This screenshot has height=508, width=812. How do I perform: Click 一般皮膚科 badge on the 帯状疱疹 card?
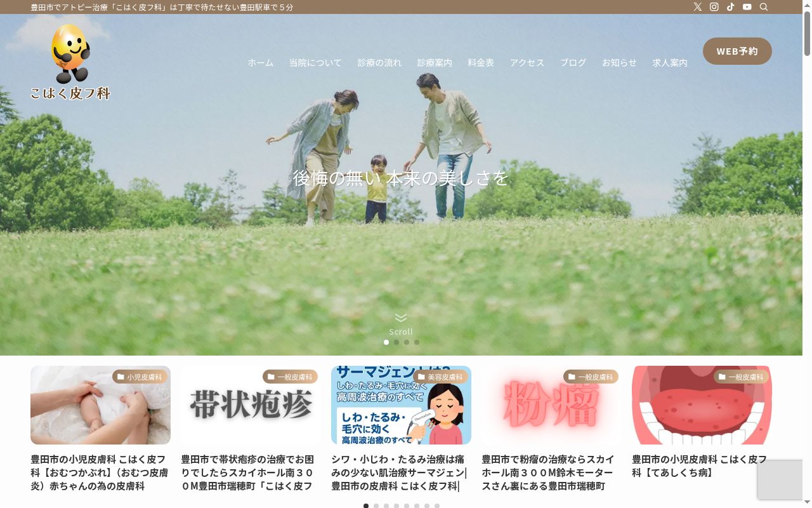(290, 377)
